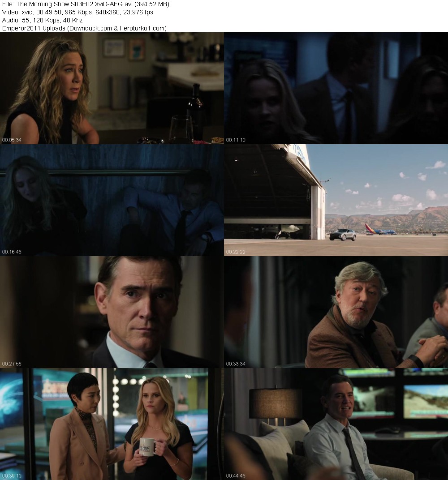Click the 00:16:46 timestamp label

click(x=12, y=252)
